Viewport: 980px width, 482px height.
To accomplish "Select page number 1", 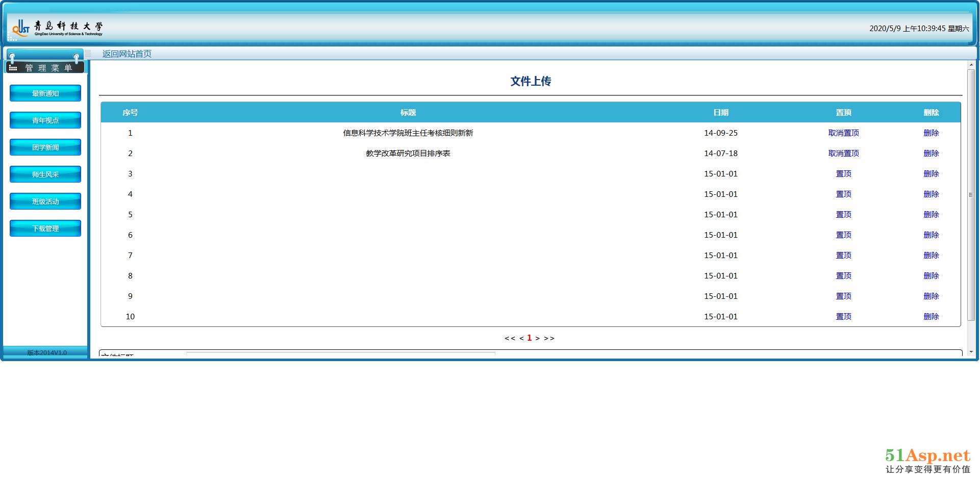I will [530, 338].
